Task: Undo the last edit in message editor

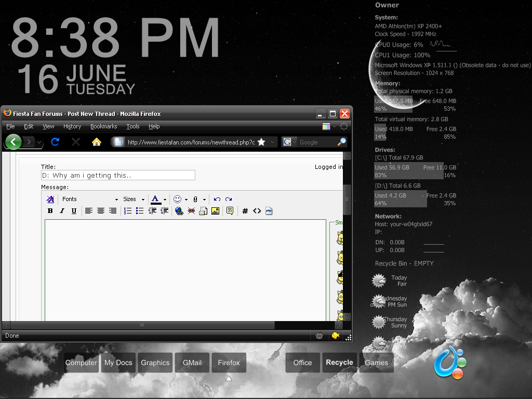Action: (217, 199)
